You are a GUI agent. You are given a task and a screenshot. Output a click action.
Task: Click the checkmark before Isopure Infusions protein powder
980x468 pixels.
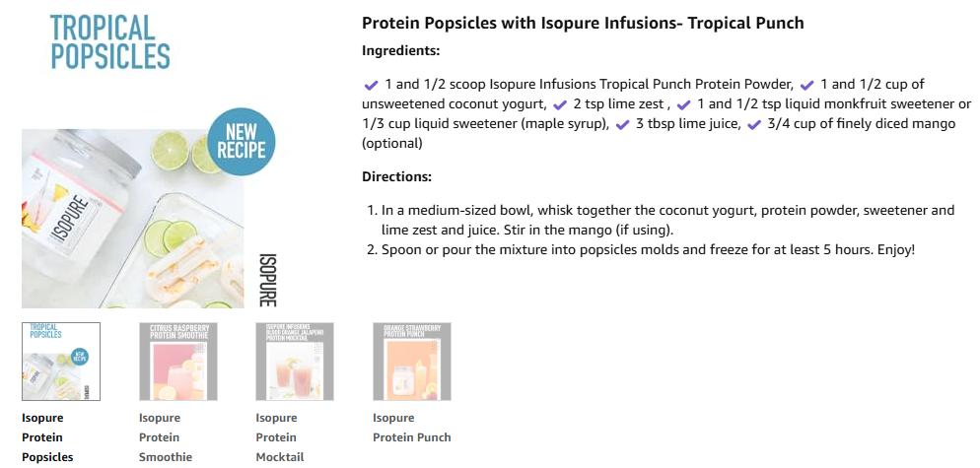tap(371, 85)
